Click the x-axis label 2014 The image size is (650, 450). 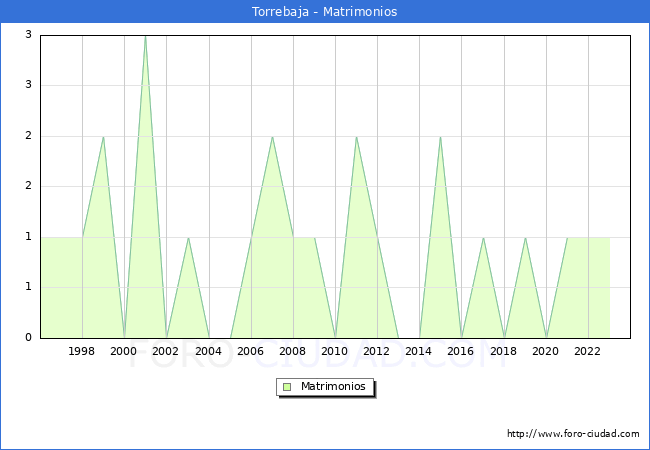[x=419, y=351]
